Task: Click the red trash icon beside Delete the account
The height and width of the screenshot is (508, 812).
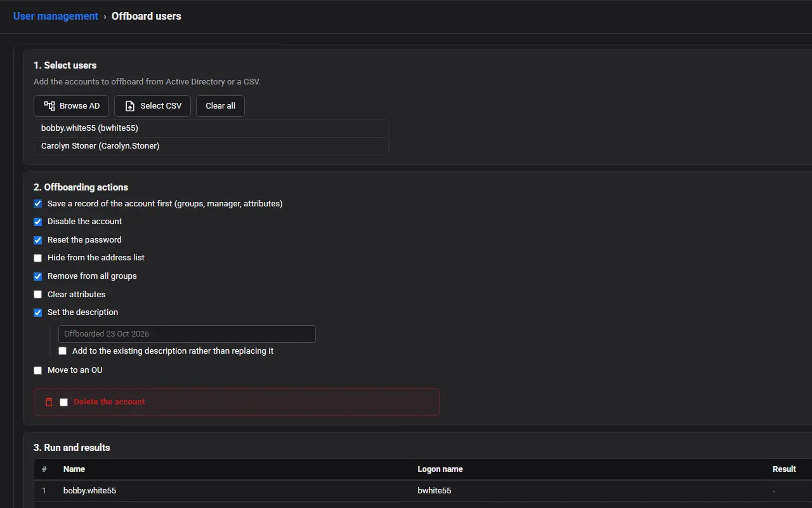Action: pos(49,402)
